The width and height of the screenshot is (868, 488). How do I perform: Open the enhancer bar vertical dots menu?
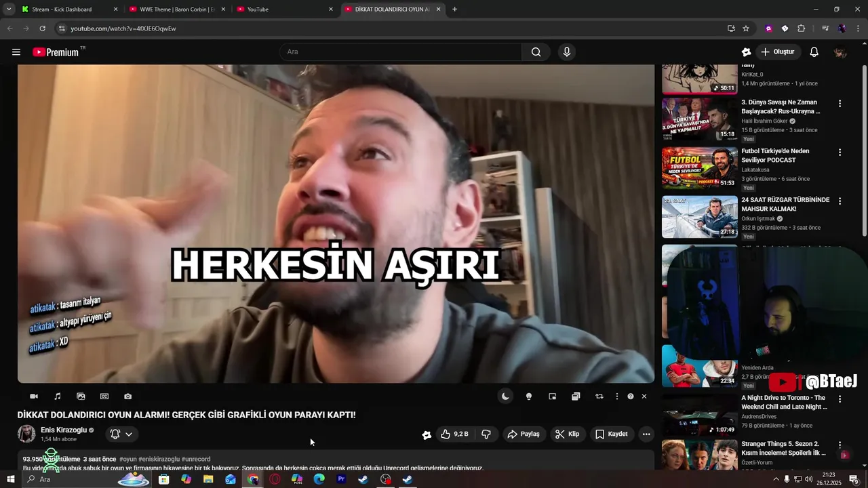tap(616, 396)
